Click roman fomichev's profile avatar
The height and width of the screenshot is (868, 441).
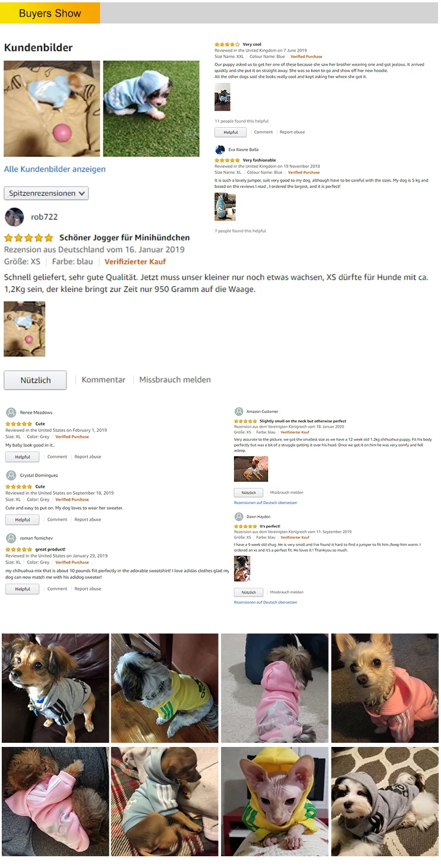coord(11,538)
